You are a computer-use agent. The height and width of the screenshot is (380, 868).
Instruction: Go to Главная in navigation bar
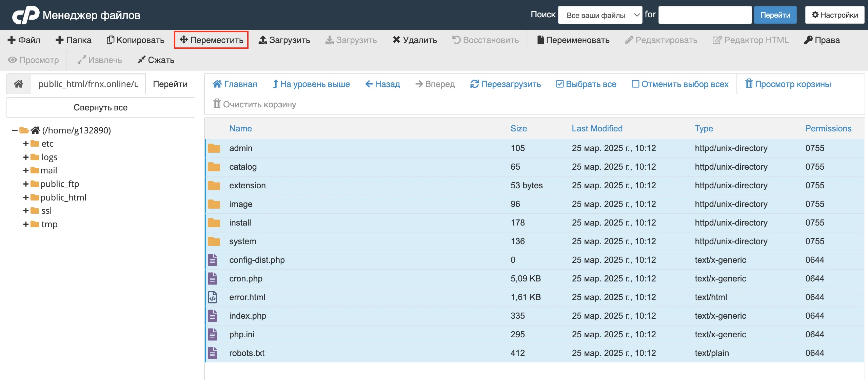235,84
